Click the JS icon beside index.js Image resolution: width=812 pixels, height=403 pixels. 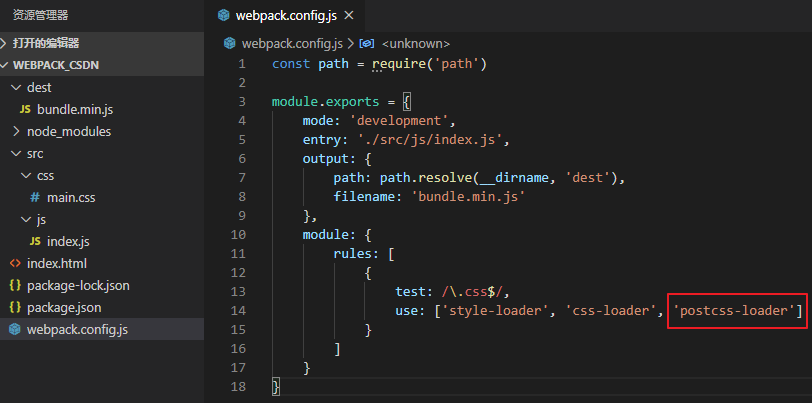click(35, 241)
